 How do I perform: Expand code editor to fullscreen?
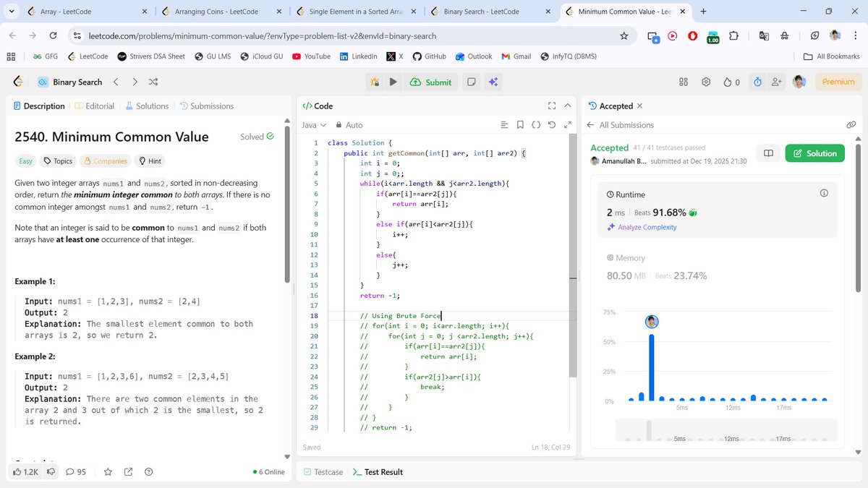(551, 106)
